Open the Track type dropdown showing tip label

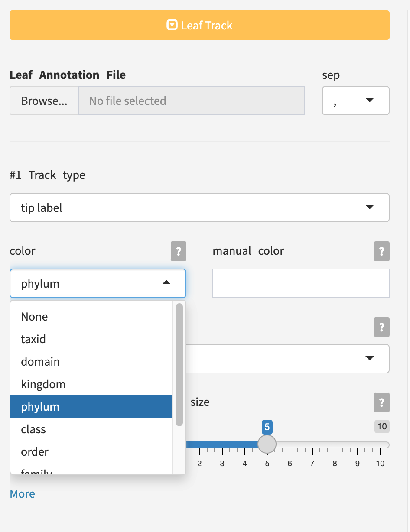pos(199,208)
